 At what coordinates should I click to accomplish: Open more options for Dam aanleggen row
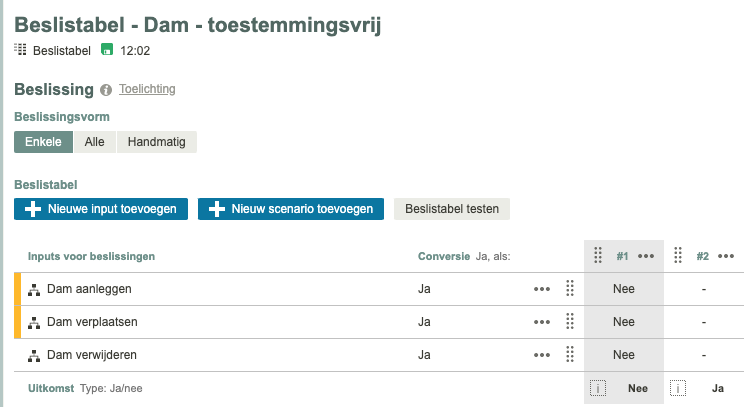coord(542,289)
